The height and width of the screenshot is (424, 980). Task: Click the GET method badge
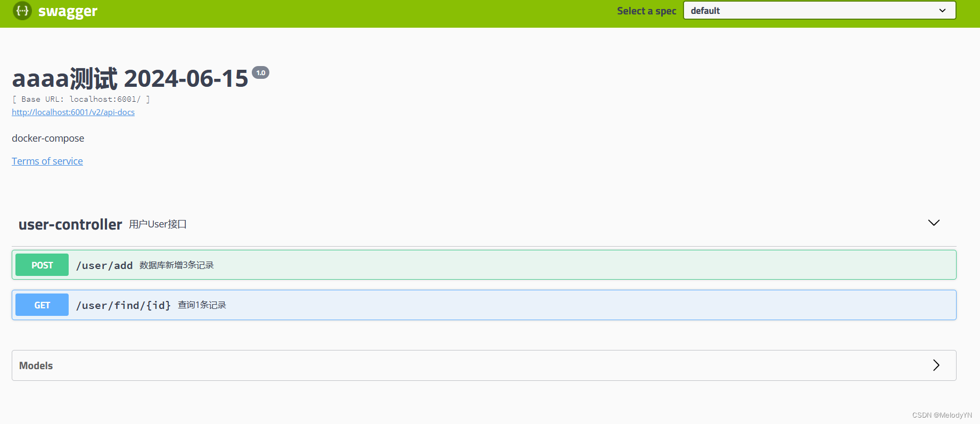click(x=42, y=305)
